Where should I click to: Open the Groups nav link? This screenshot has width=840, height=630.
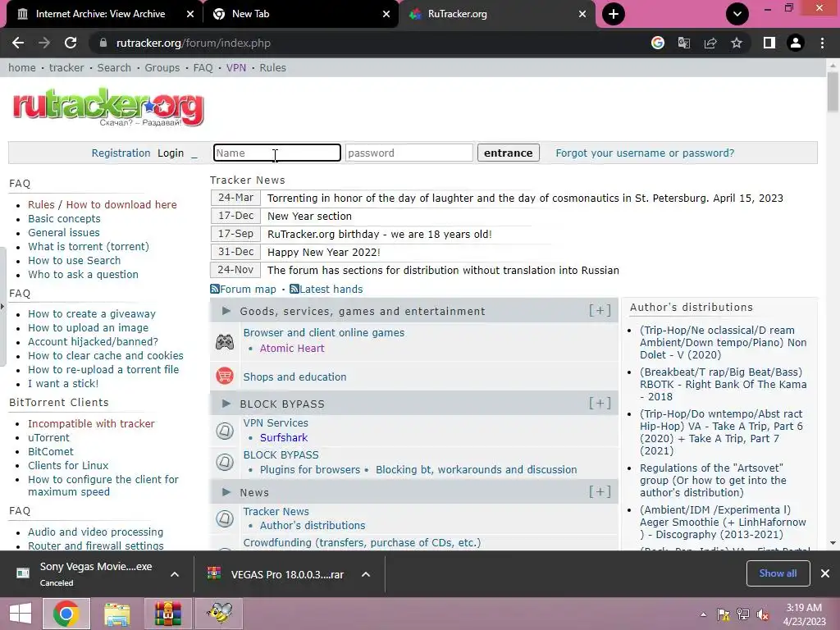click(162, 67)
